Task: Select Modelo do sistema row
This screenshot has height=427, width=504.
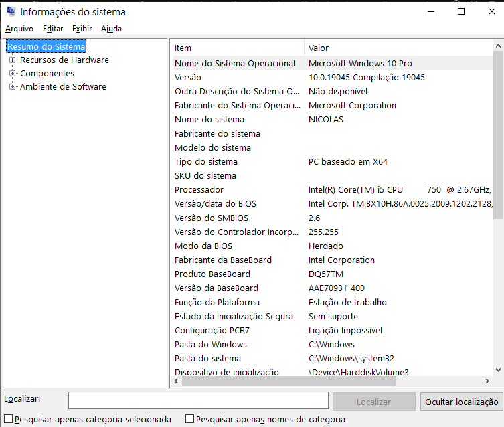Action: click(333, 148)
